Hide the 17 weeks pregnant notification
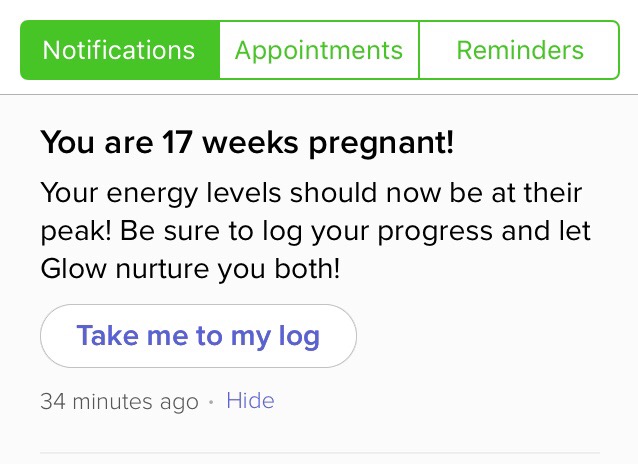This screenshot has width=638, height=464. [250, 401]
